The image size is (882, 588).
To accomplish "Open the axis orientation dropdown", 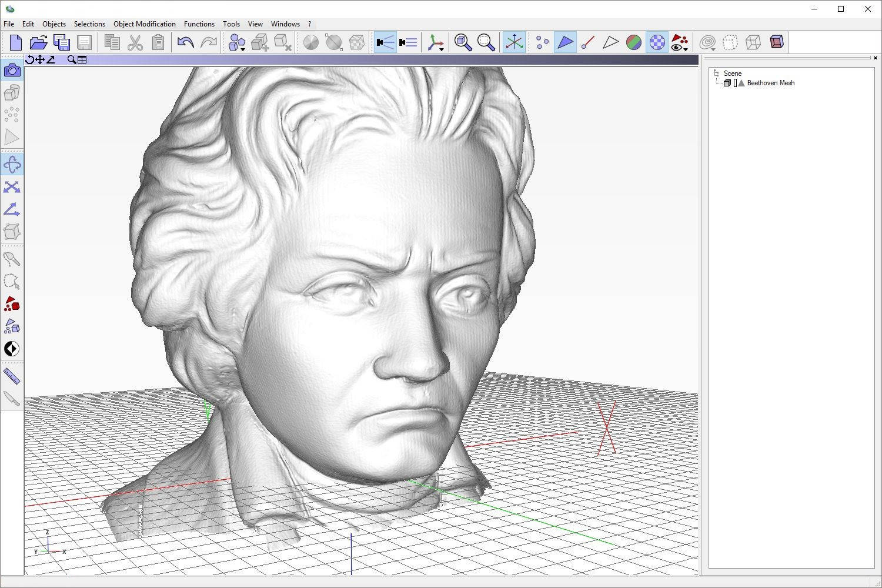I will point(436,42).
